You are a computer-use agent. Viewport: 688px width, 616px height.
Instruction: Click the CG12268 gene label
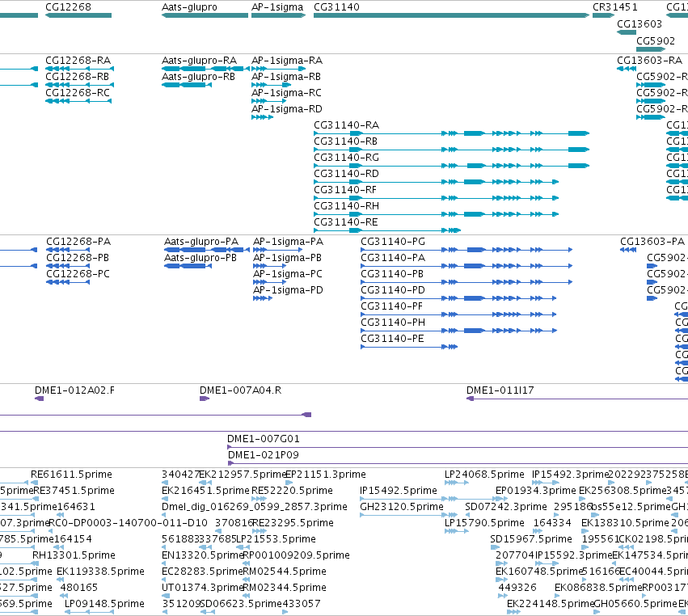coord(68,7)
